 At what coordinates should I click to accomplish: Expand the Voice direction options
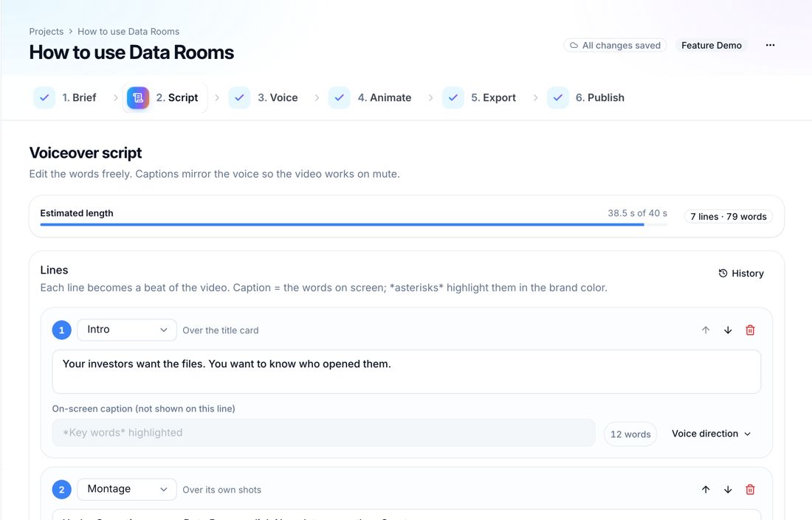(x=712, y=434)
